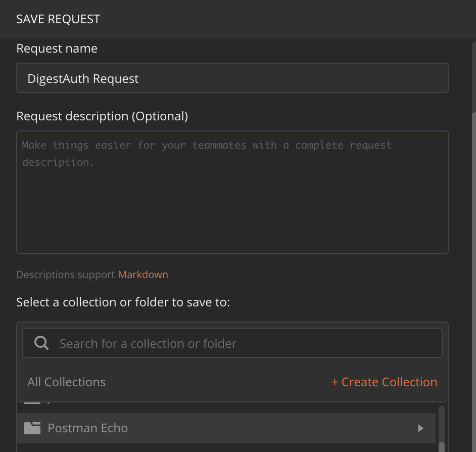Click the SAVE REQUEST dialog title

click(x=58, y=19)
